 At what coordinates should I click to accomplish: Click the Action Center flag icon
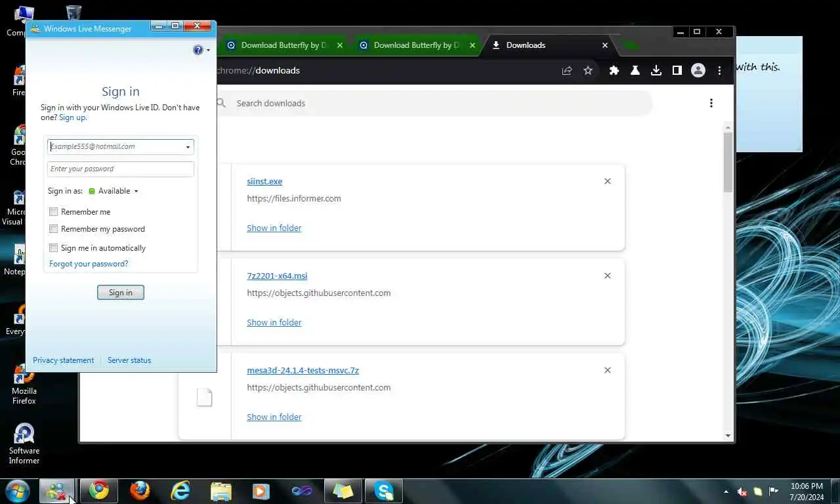tap(774, 492)
